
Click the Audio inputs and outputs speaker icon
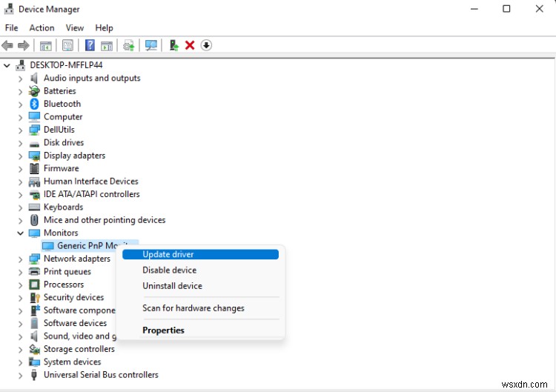click(x=34, y=78)
